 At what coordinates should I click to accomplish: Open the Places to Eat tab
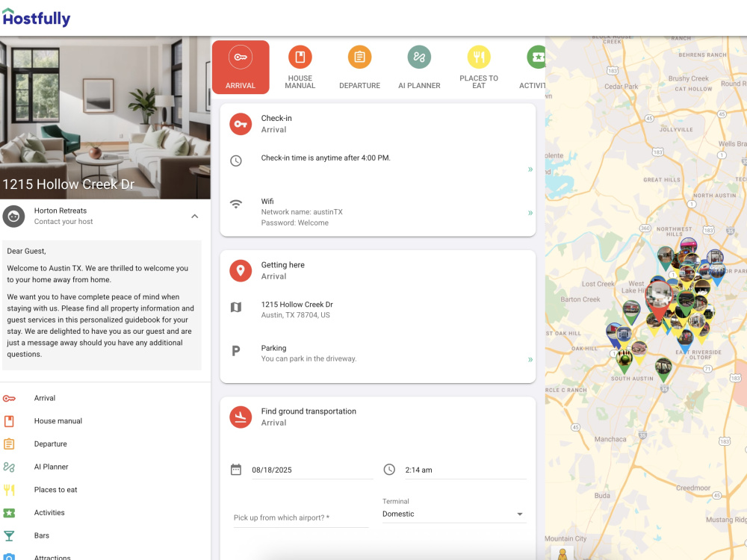[x=479, y=67]
